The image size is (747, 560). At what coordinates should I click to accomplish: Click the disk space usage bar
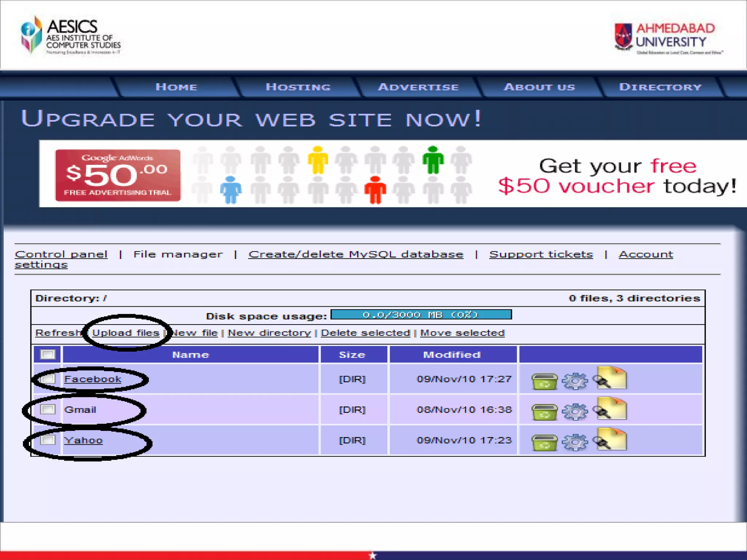[x=421, y=315]
